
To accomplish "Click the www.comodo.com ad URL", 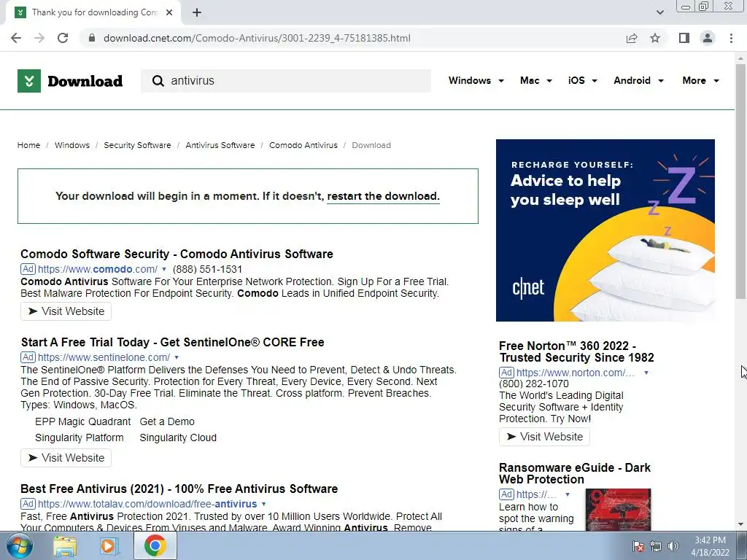I will pos(98,269).
